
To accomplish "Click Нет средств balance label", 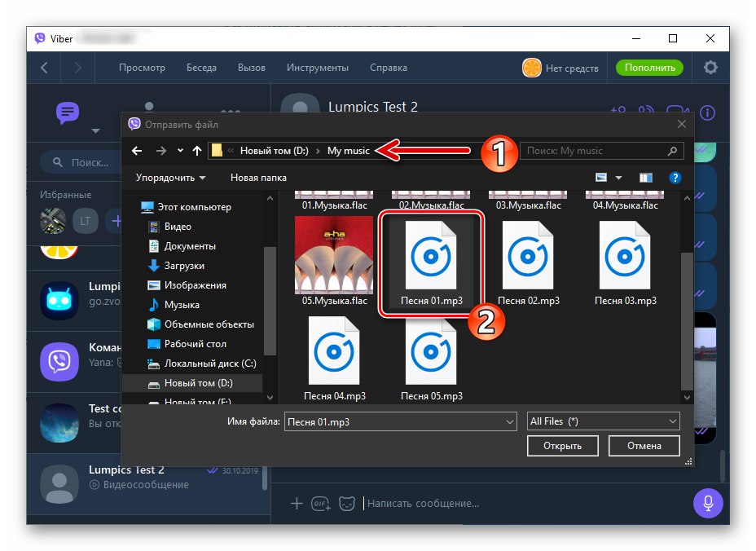I will pos(572,68).
